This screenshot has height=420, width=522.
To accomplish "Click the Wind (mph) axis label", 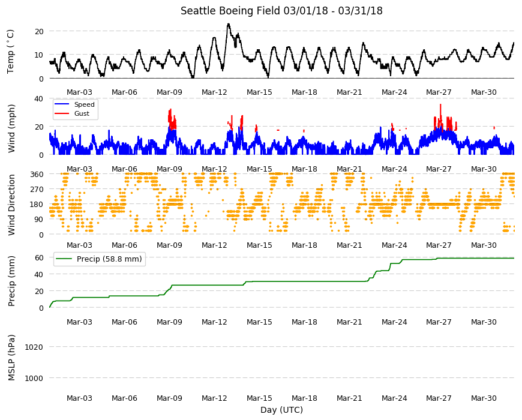I will click(11, 128).
